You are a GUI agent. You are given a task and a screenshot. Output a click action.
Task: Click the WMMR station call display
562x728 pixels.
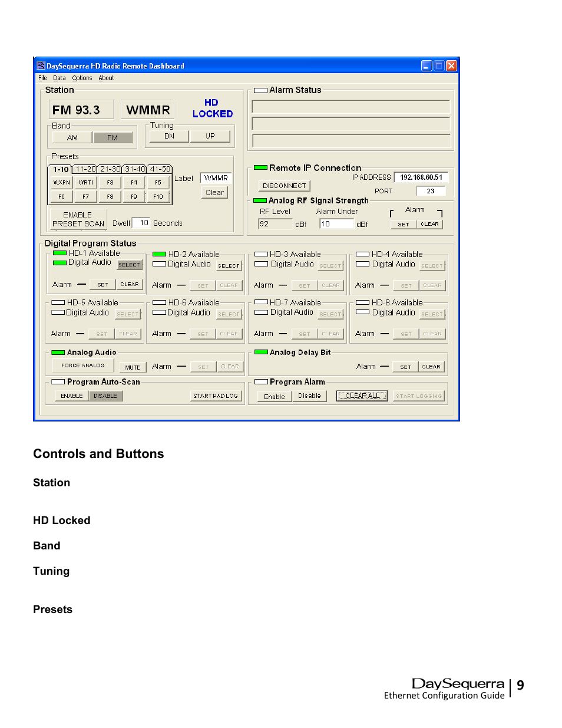(x=148, y=110)
